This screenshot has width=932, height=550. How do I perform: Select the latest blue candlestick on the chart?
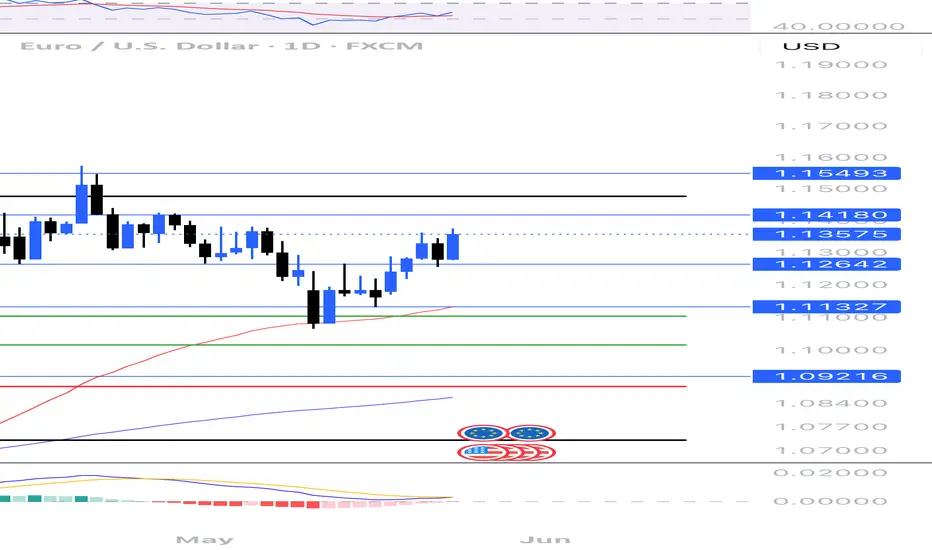pos(453,246)
